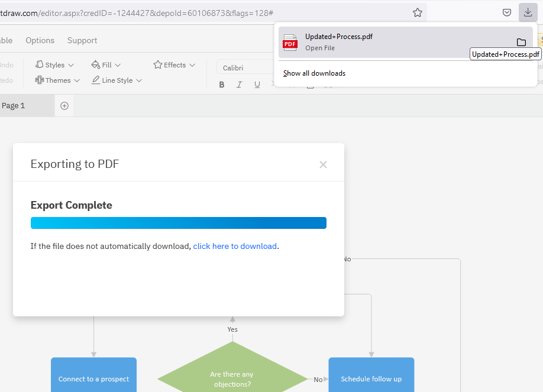Click the 'click here to download' link
The image size is (543, 392).
pyautogui.click(x=235, y=246)
